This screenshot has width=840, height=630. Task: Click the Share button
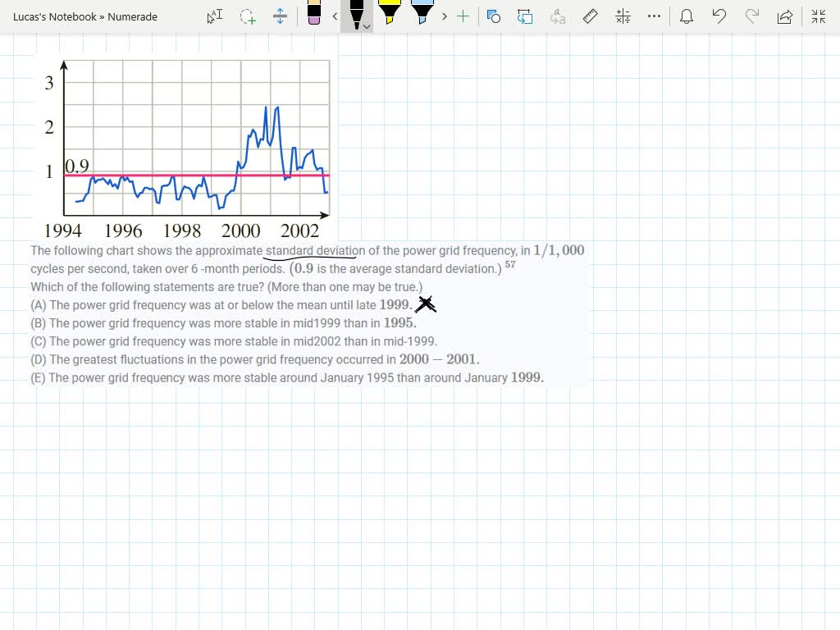[x=785, y=16]
